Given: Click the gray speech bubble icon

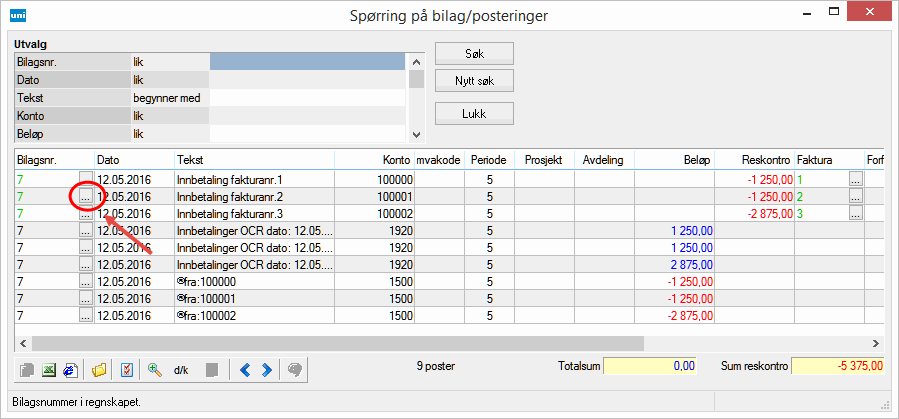Looking at the screenshot, I should (x=296, y=369).
